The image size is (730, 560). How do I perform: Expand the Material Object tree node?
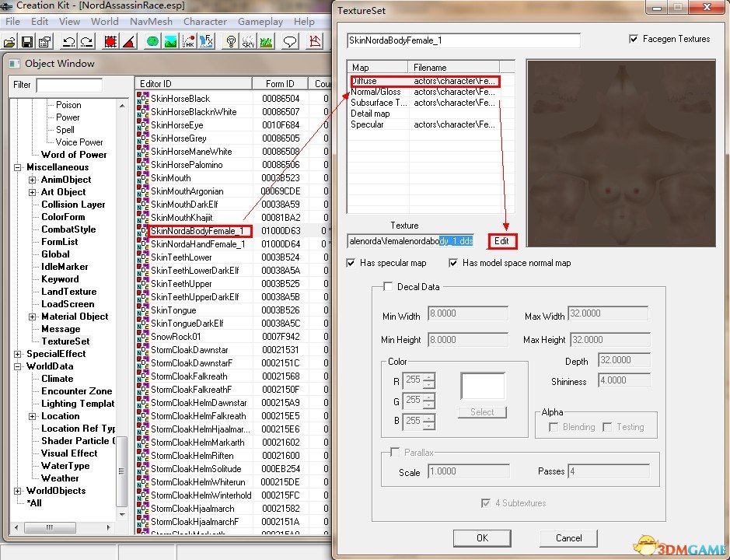pos(32,317)
